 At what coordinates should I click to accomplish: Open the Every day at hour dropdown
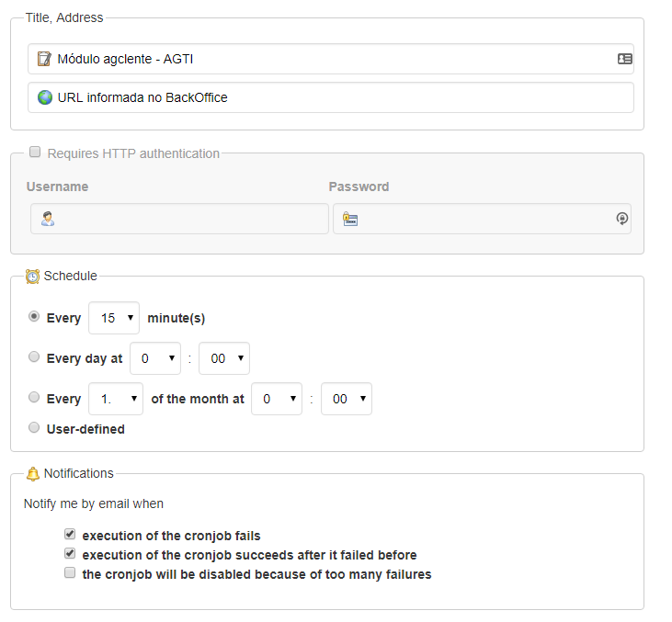155,358
